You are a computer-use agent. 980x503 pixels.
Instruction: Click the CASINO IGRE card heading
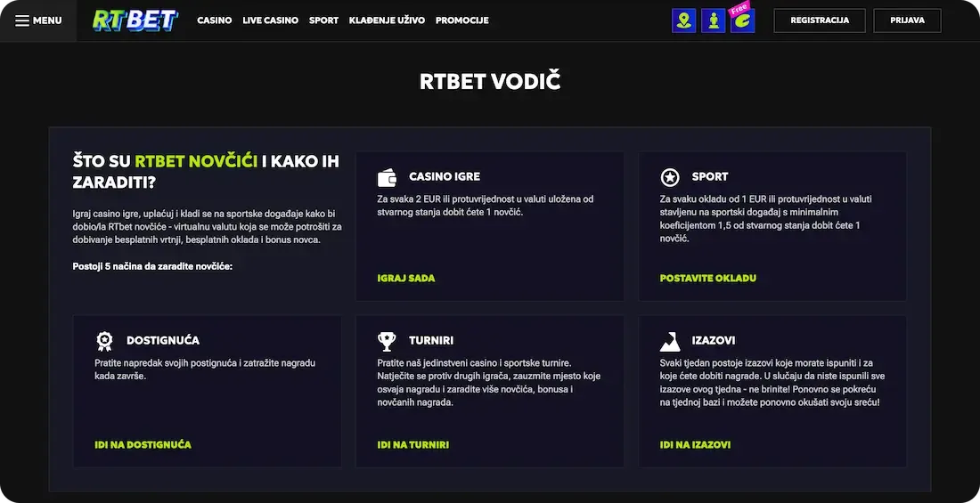tap(445, 177)
